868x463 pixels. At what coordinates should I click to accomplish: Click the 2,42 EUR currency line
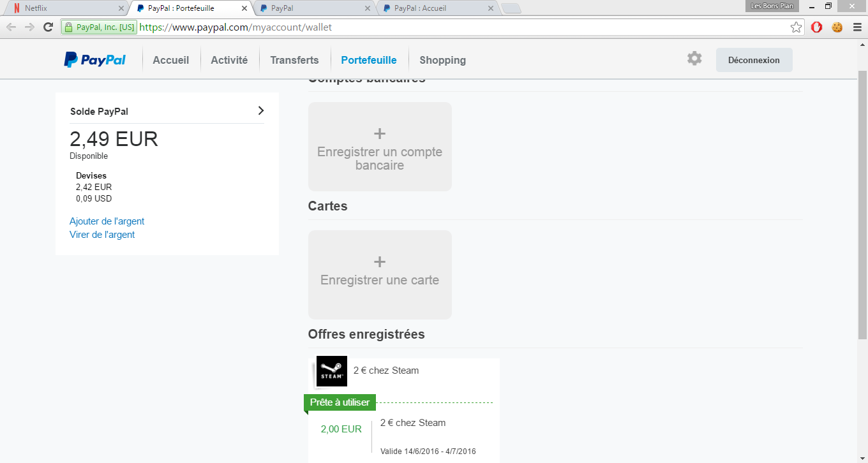point(94,187)
